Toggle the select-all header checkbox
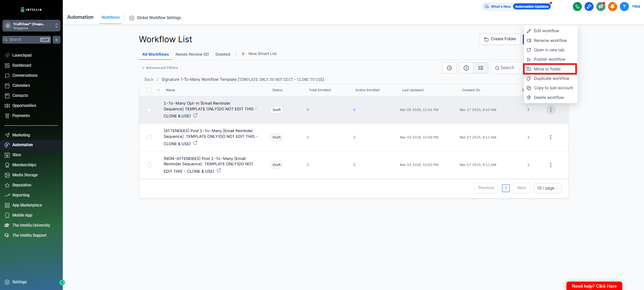 click(149, 90)
